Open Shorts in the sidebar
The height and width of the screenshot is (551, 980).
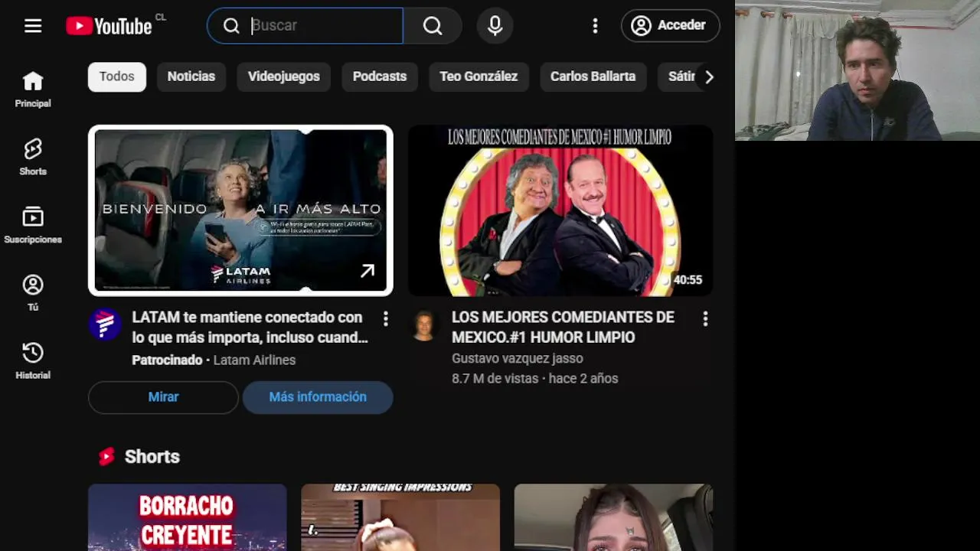[x=33, y=157]
